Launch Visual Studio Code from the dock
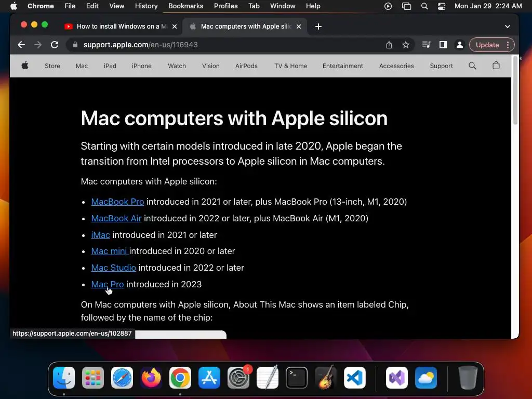Image resolution: width=532 pixels, height=399 pixels. pos(354,377)
